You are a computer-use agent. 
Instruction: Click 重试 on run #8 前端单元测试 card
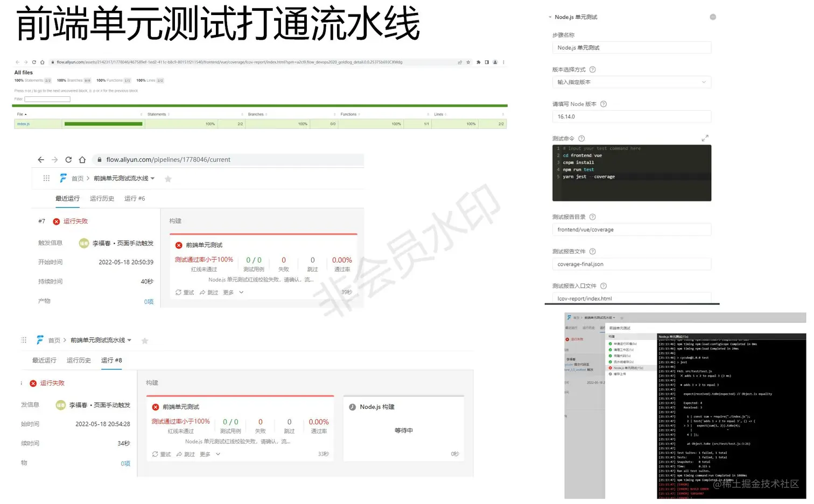click(162, 455)
